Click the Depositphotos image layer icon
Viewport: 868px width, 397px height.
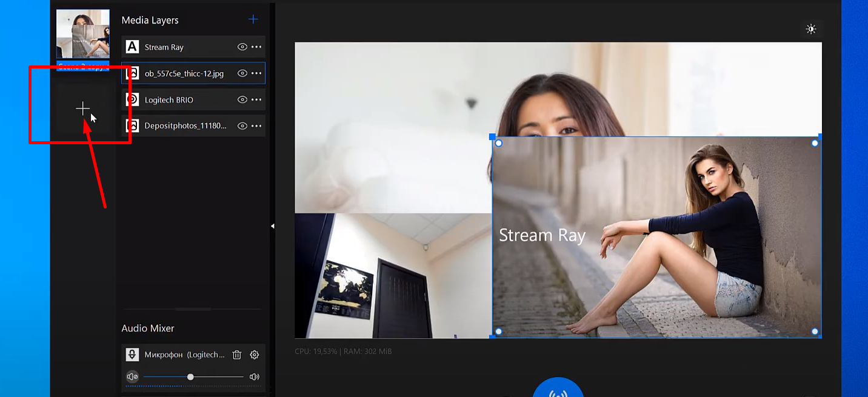point(133,125)
